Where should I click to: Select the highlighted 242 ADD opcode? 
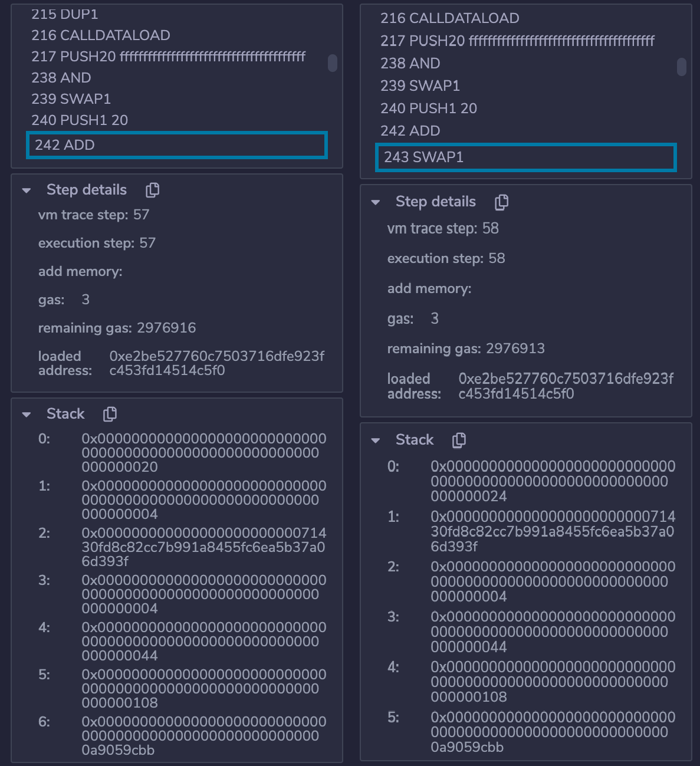(x=176, y=145)
